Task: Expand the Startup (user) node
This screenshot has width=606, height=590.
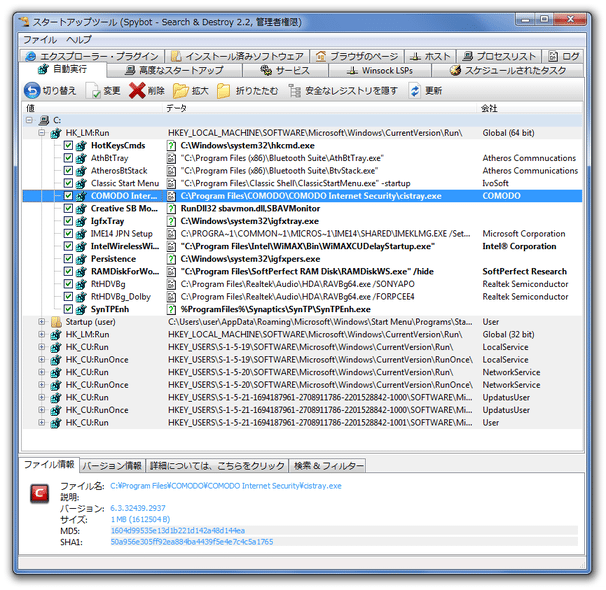Action: (x=41, y=321)
